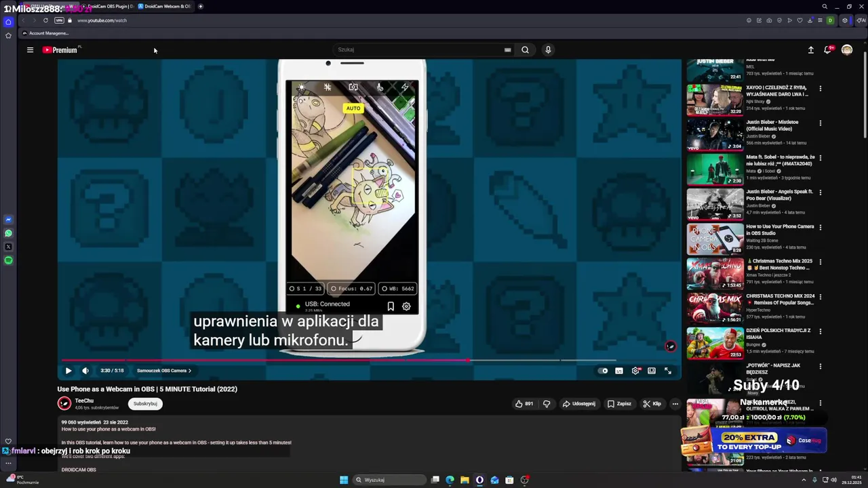
Task: Open snapshot camera icon in Opera toolbar
Action: pyautogui.click(x=769, y=20)
